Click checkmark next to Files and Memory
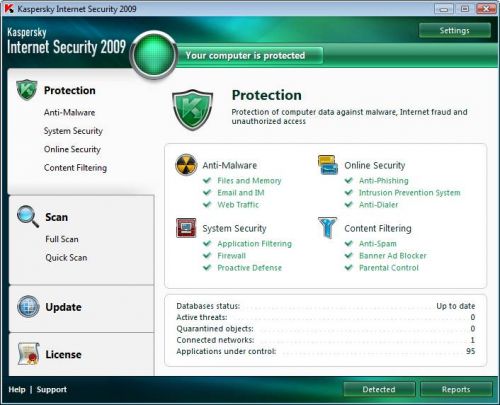500x405 pixels. click(x=207, y=180)
